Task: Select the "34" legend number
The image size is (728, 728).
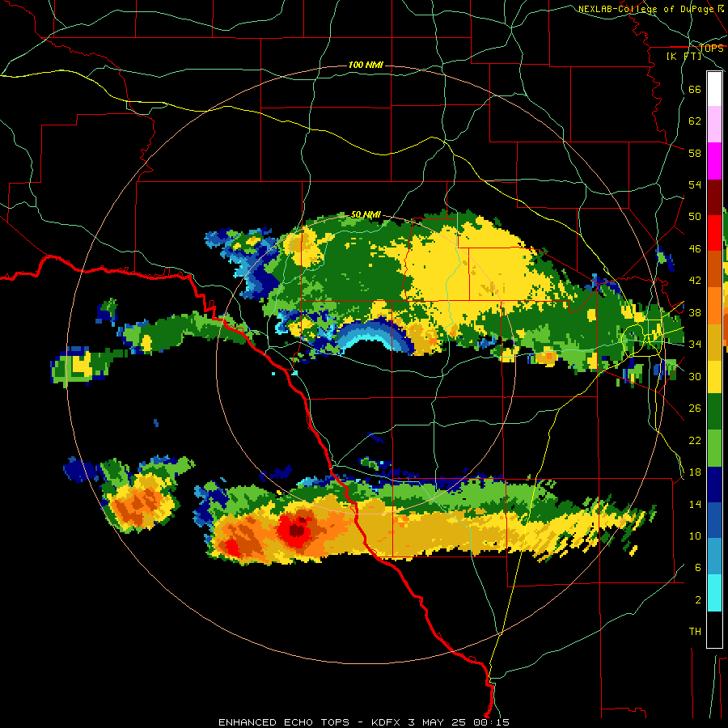Action: click(x=695, y=345)
